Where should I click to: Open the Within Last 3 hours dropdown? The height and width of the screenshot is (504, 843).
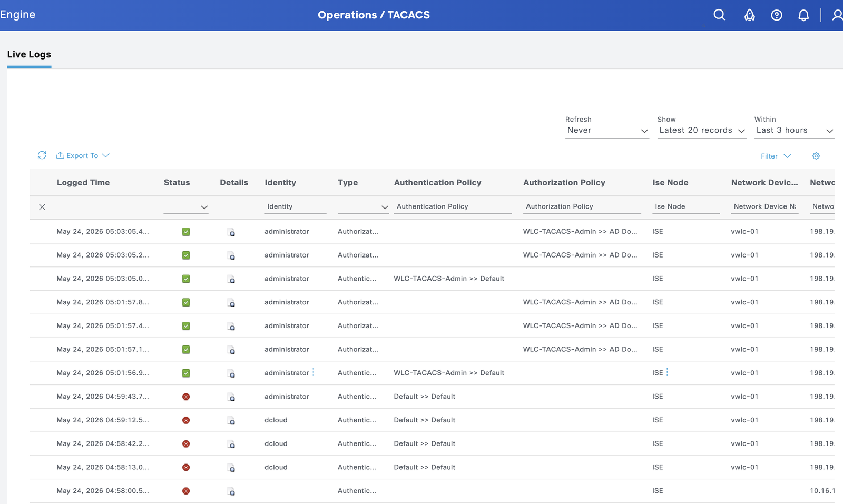pos(795,130)
